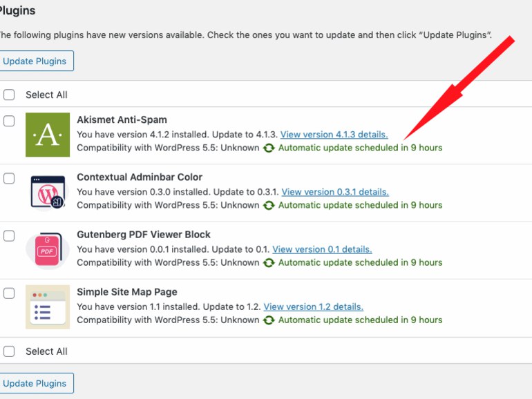This screenshot has height=399, width=532.
Task: Click Simple Site Map's 'Compatibility with WordPress 5.5: Unknown'
Action: 168,320
